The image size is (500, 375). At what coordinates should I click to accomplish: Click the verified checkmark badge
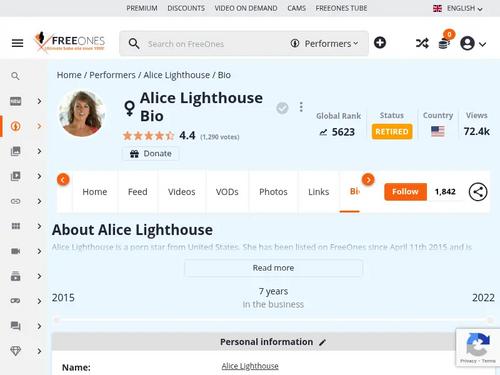click(282, 108)
